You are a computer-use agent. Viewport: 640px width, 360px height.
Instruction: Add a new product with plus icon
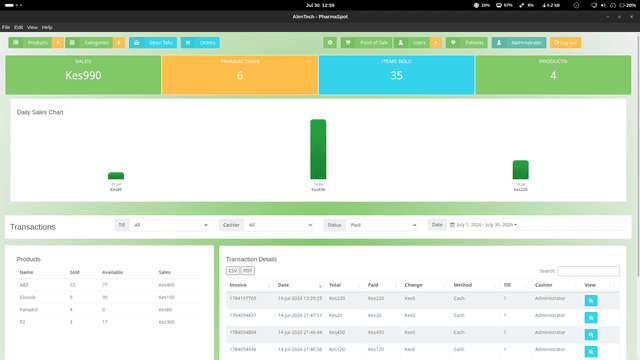click(58, 42)
